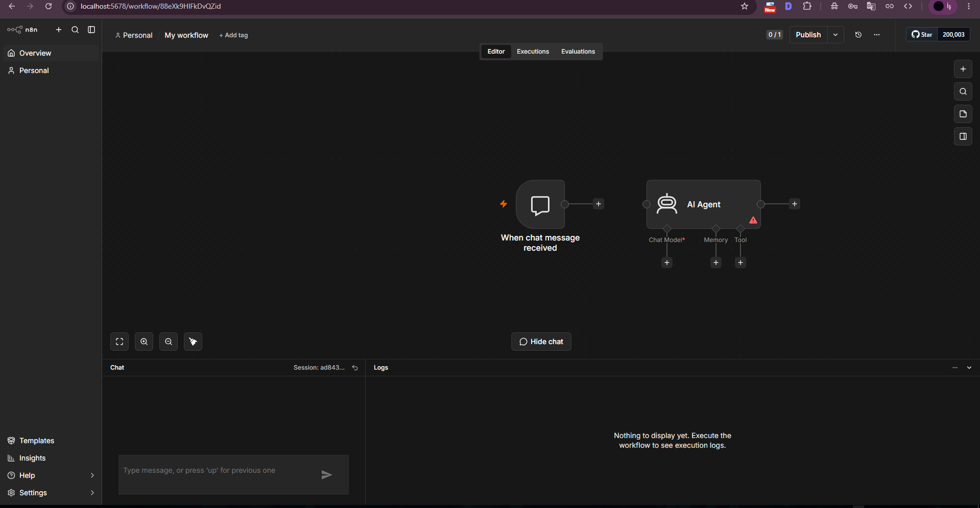The image size is (980, 508).
Task: Fit the canvas to view
Action: point(119,342)
